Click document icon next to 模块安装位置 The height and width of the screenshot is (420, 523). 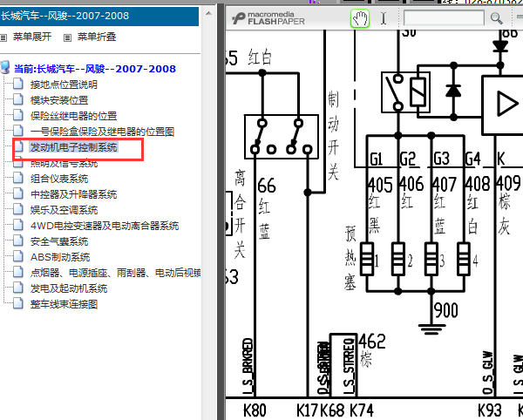pyautogui.click(x=18, y=99)
